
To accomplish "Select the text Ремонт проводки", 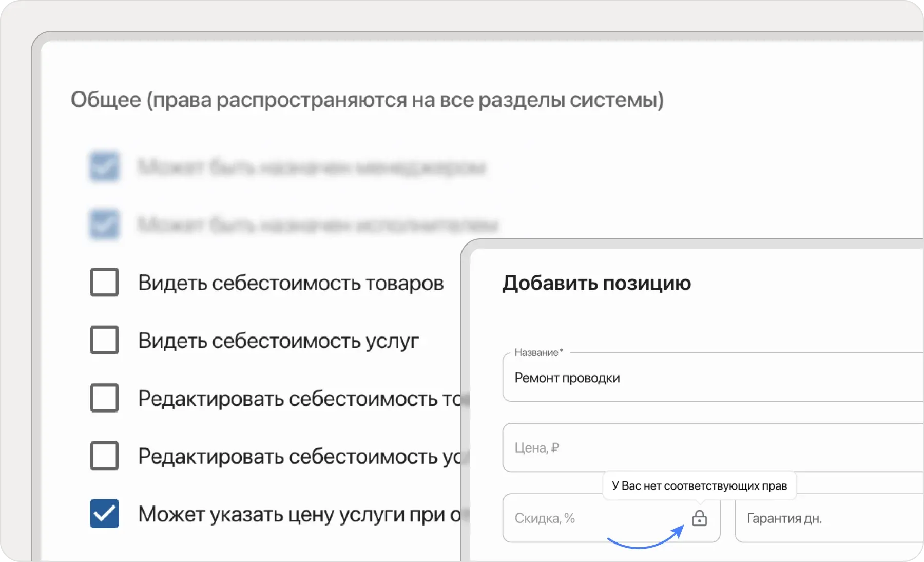I will click(x=567, y=378).
